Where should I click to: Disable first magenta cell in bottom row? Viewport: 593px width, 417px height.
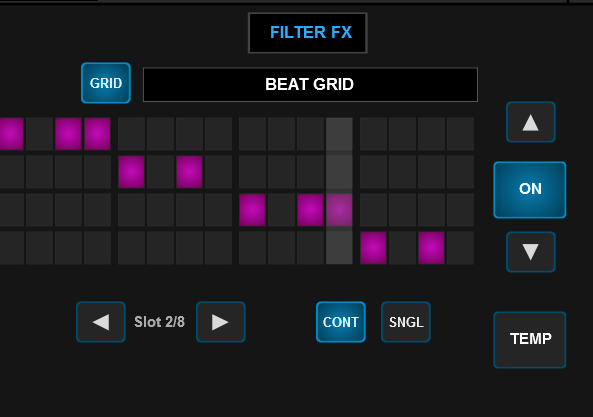(x=373, y=248)
